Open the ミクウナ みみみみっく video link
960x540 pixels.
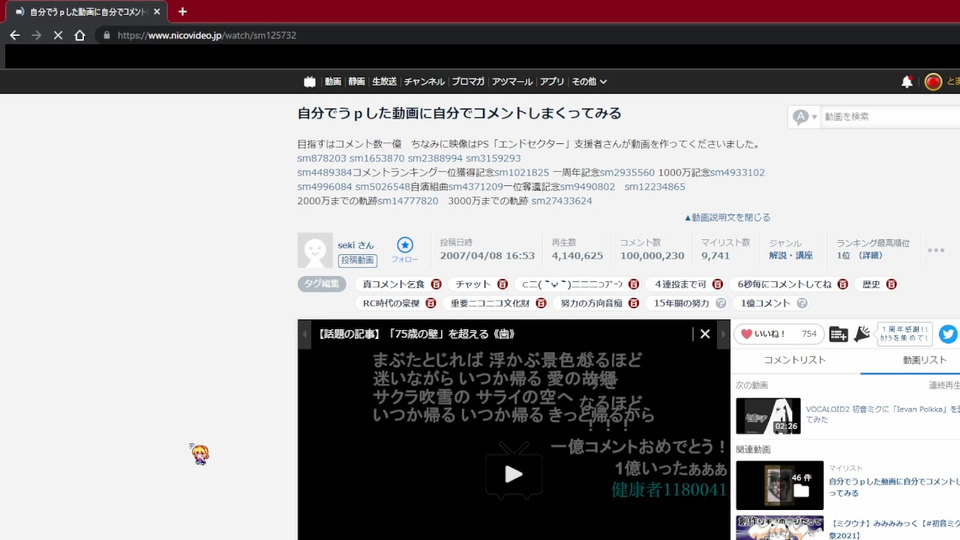coord(894,529)
